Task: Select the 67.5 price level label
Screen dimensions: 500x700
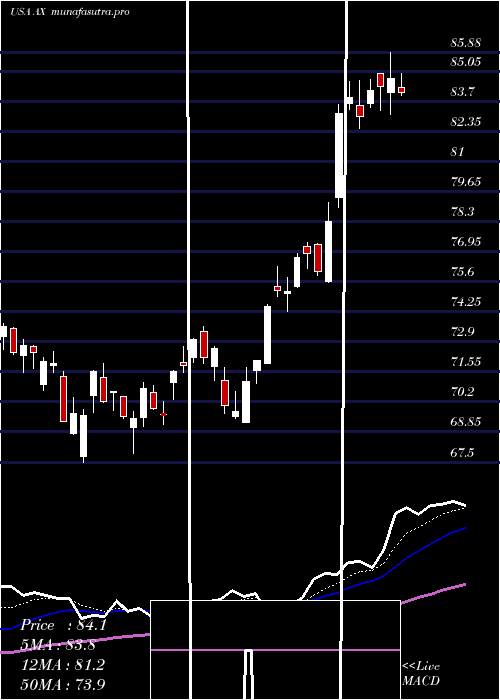Action: [x=462, y=453]
